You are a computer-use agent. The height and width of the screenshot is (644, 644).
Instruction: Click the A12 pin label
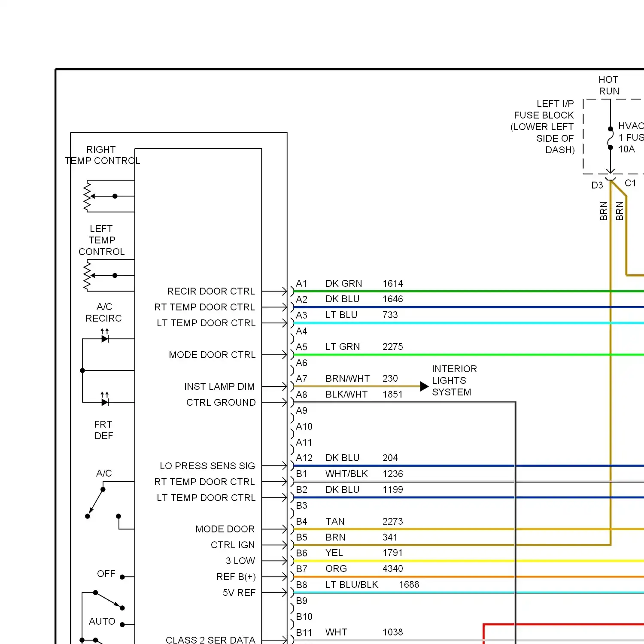(304, 458)
